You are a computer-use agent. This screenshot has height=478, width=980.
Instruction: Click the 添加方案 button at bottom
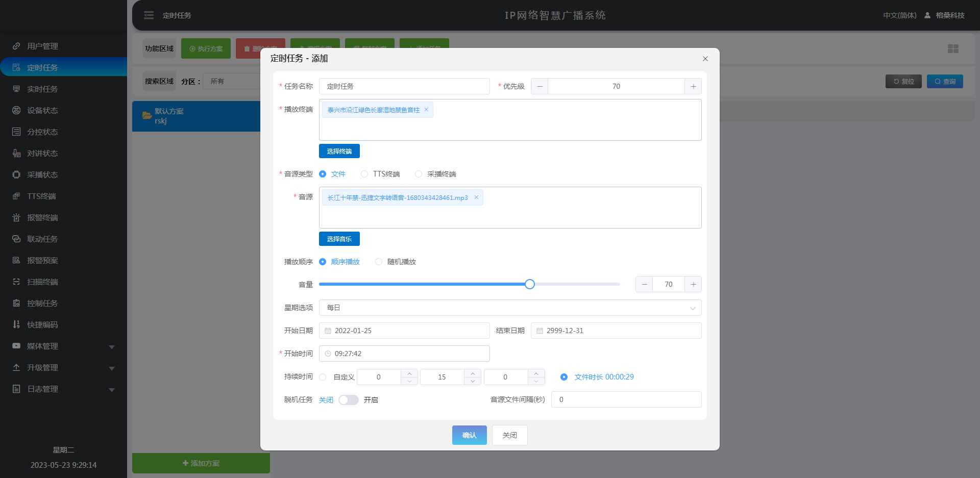pos(201,463)
